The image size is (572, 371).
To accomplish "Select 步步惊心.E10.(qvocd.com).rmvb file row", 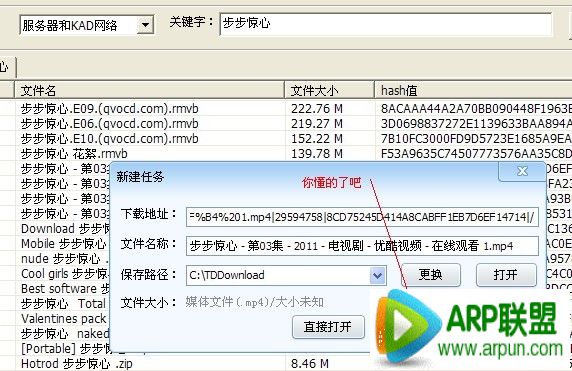I will pyautogui.click(x=109, y=139).
